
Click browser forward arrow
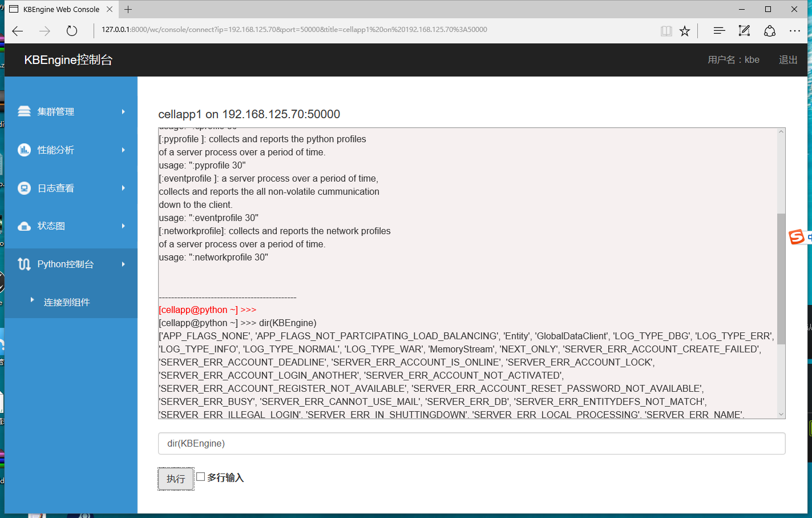click(45, 31)
